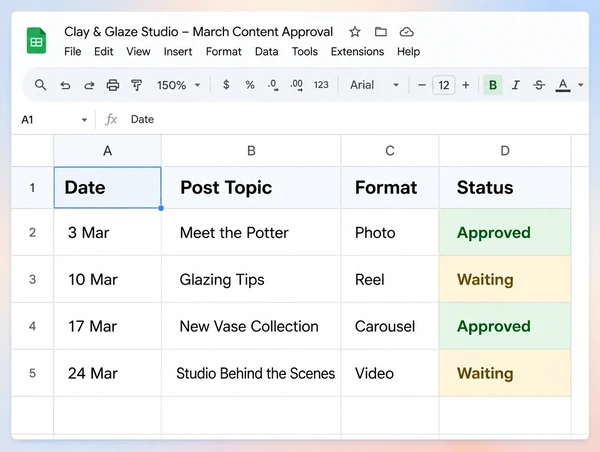Click the A1 name box
The image size is (600, 452).
tap(28, 120)
